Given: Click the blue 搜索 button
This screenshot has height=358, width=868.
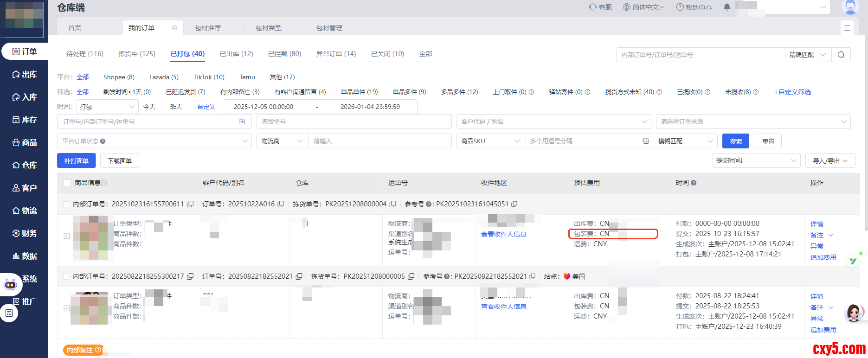Looking at the screenshot, I should [735, 141].
